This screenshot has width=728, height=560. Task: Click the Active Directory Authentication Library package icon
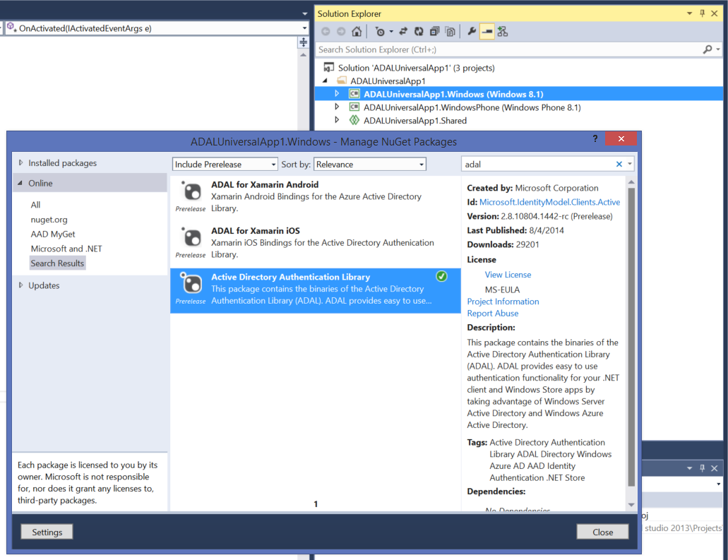191,282
